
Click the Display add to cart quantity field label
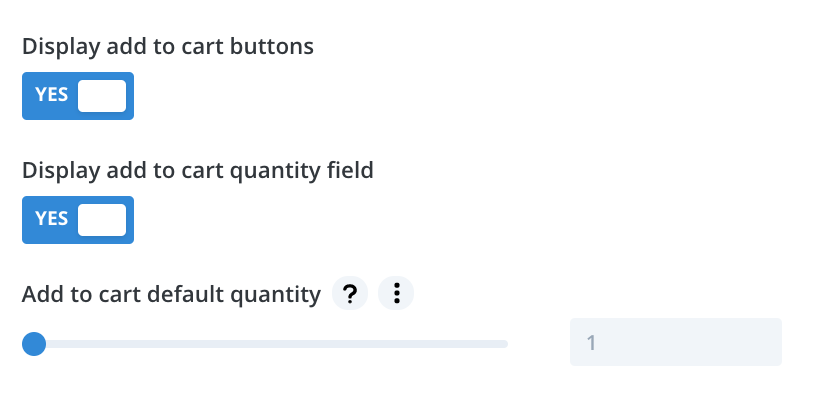(x=198, y=171)
